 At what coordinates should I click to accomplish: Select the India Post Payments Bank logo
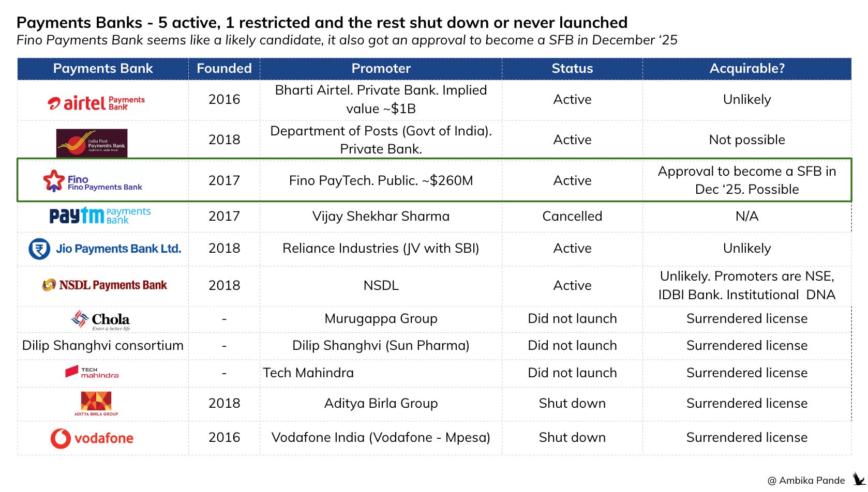click(x=92, y=143)
